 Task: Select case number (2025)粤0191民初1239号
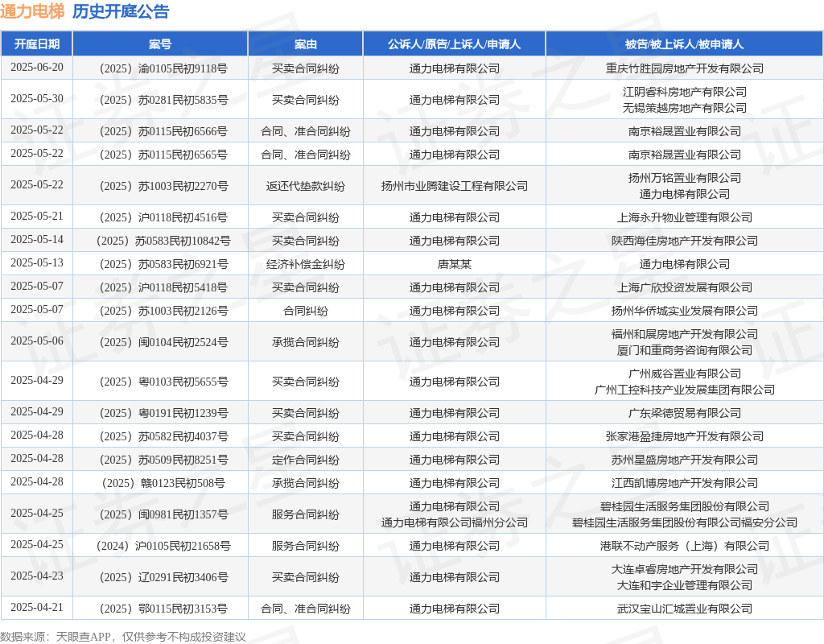coord(163,413)
